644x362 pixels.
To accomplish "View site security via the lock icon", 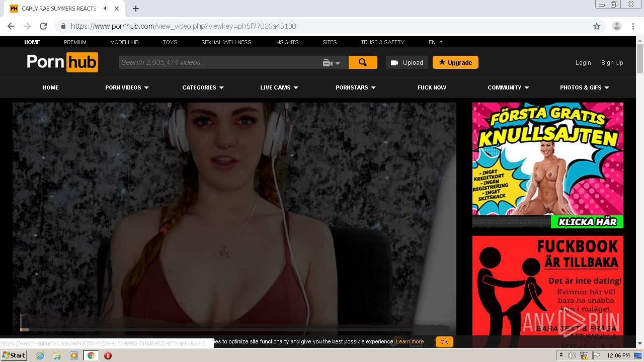I will (x=63, y=26).
